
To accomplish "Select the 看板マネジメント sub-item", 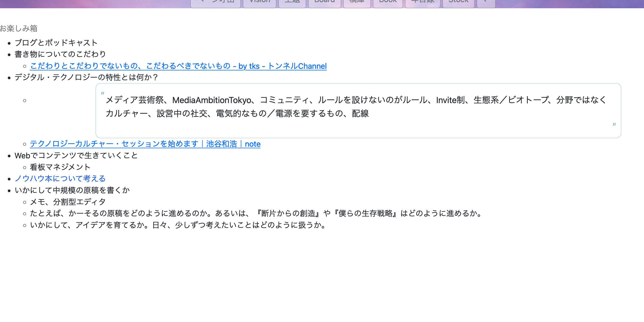I will click(x=60, y=167).
